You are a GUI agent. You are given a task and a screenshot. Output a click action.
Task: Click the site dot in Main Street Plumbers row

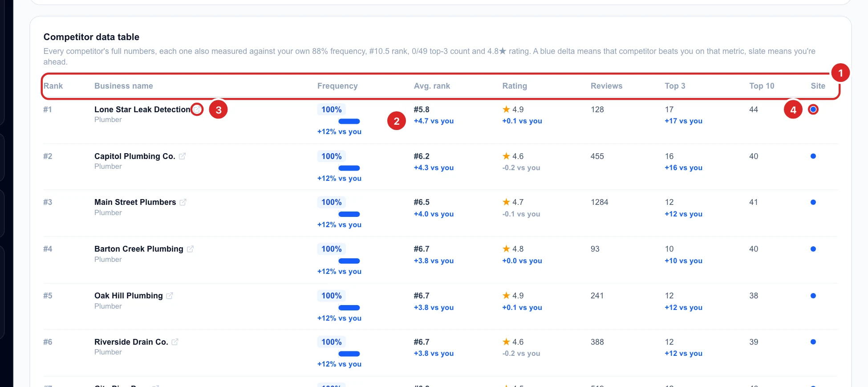[x=813, y=202]
